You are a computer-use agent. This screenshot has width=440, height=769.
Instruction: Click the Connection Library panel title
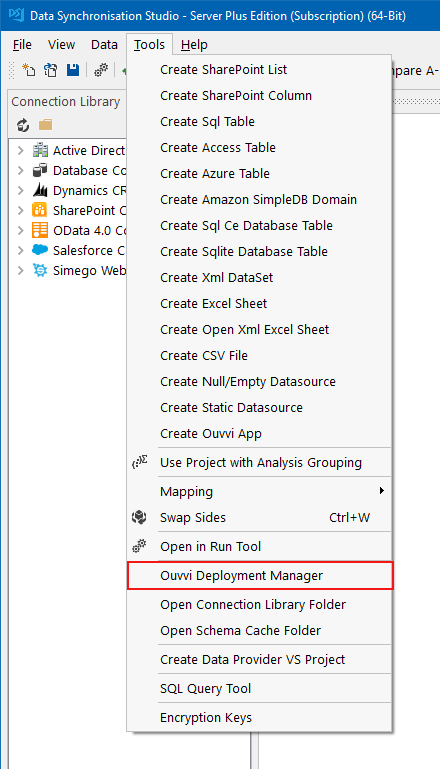(66, 102)
